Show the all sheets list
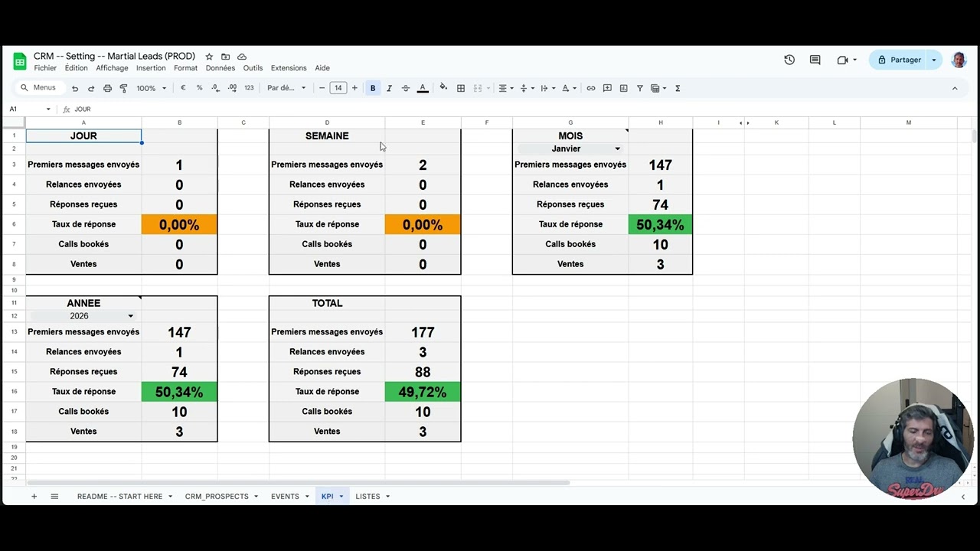Viewport: 980px width, 551px height. [x=54, y=497]
